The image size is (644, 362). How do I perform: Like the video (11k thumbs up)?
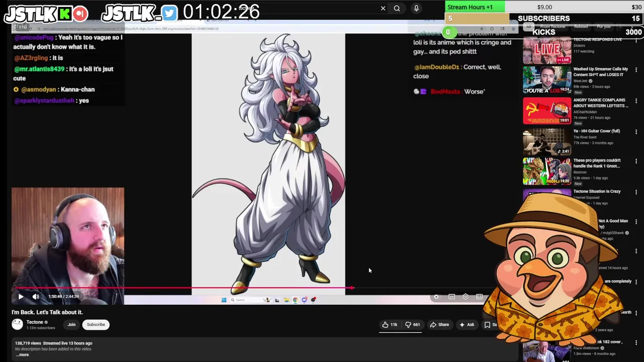tap(390, 325)
